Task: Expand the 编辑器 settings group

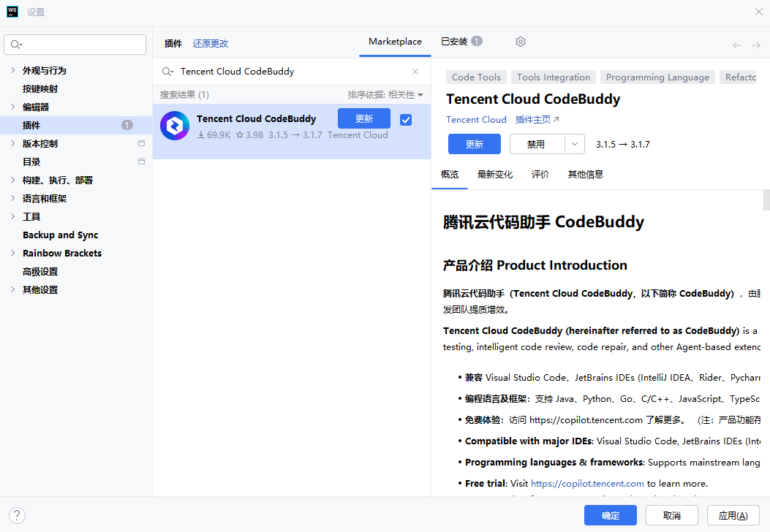Action: point(12,107)
